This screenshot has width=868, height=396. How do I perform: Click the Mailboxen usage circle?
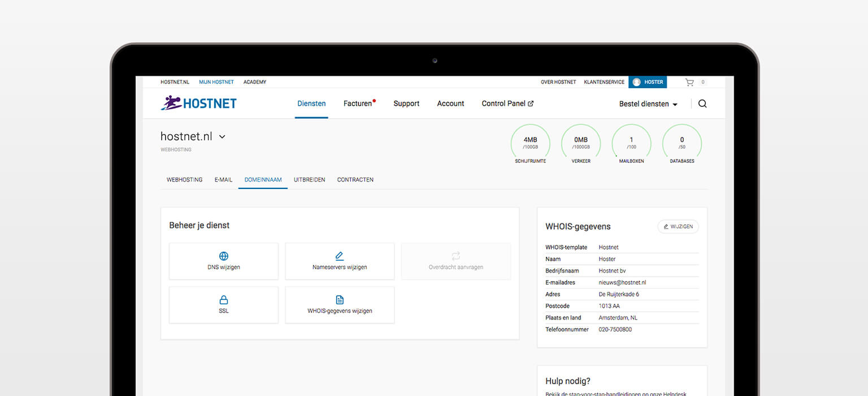[x=631, y=143]
